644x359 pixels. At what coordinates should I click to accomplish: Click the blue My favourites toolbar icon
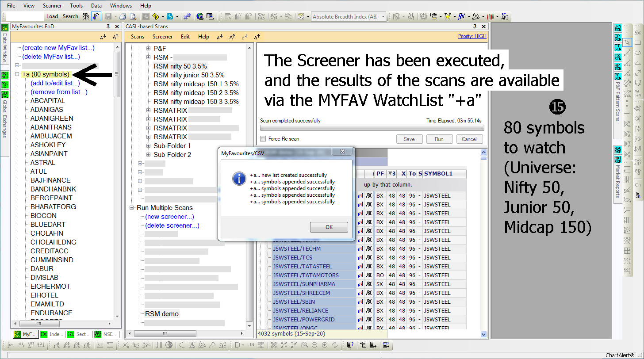[169, 16]
